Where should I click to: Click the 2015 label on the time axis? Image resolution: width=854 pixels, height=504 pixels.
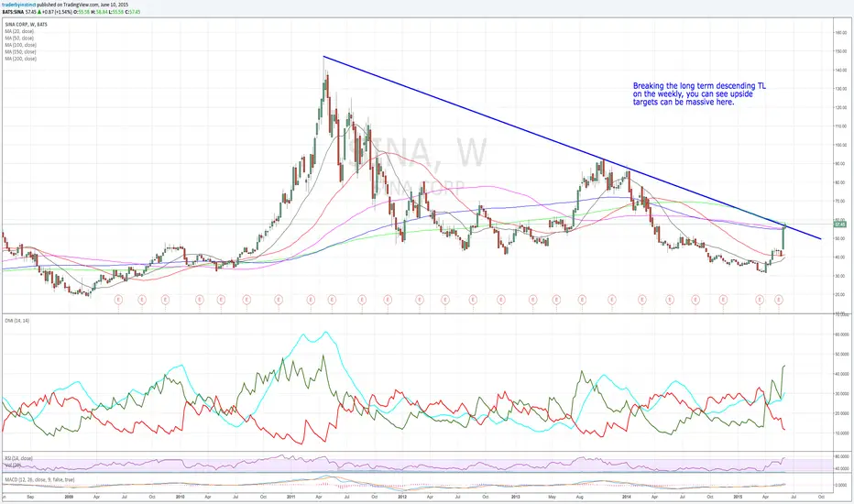(738, 497)
